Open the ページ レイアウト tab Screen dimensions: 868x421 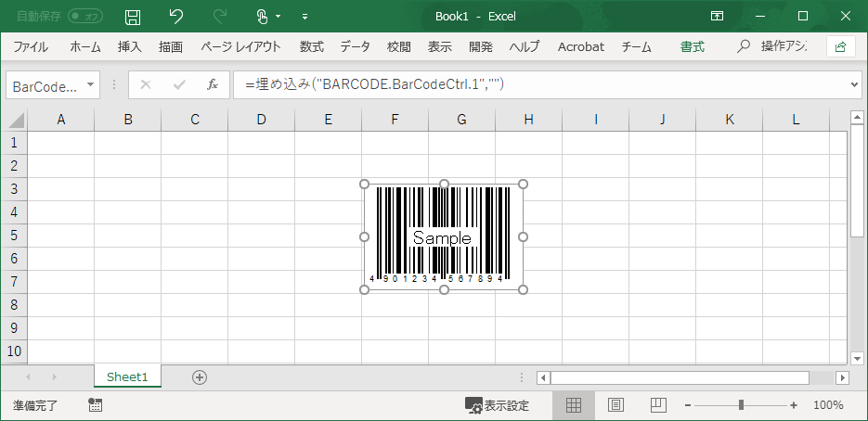240,47
